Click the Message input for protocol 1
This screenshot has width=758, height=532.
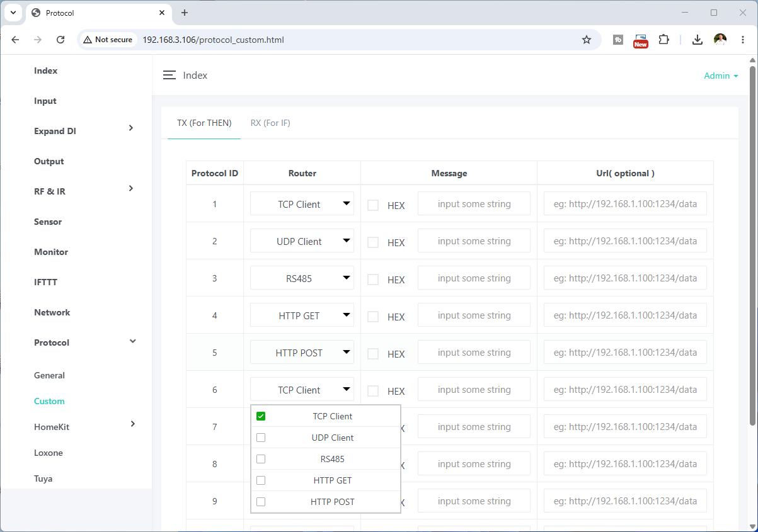(x=474, y=204)
